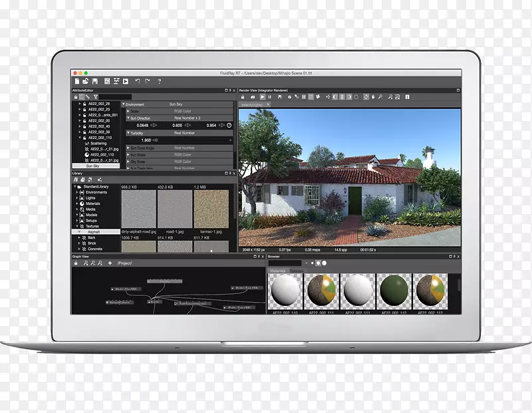The width and height of the screenshot is (532, 413).
Task: Select the AE22_002_39 tree item
Action: pyautogui.click(x=99, y=132)
